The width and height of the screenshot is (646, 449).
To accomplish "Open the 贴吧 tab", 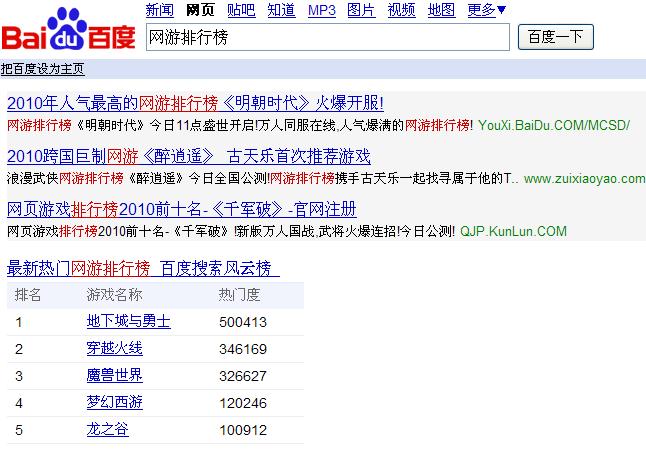I will coord(241,10).
